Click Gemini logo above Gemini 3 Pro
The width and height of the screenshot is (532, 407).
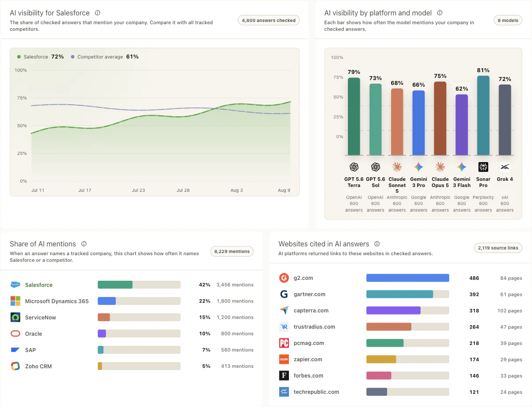pos(418,167)
